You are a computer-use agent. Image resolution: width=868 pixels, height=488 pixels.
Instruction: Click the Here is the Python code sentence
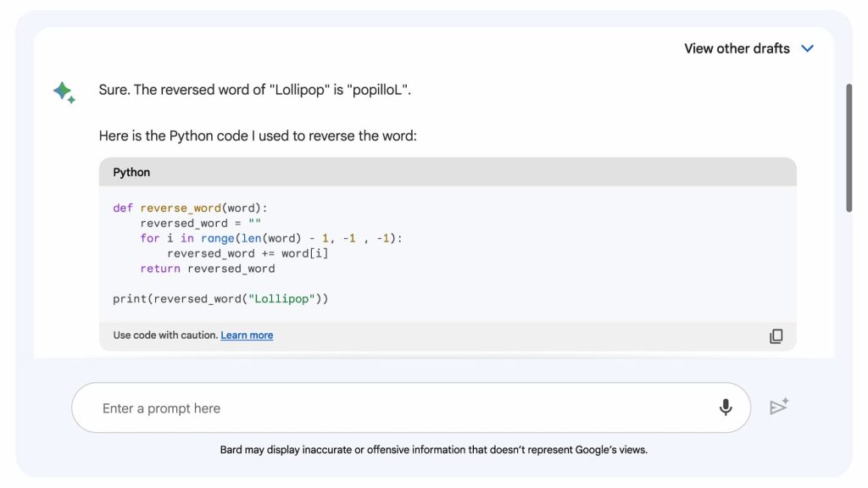point(258,136)
